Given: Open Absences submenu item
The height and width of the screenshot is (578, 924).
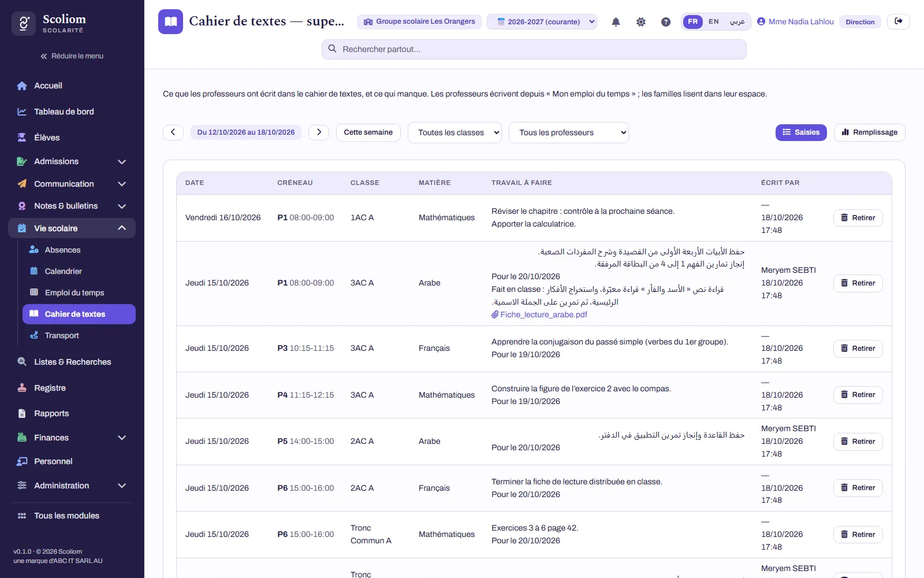Looking at the screenshot, I should pos(79,250).
